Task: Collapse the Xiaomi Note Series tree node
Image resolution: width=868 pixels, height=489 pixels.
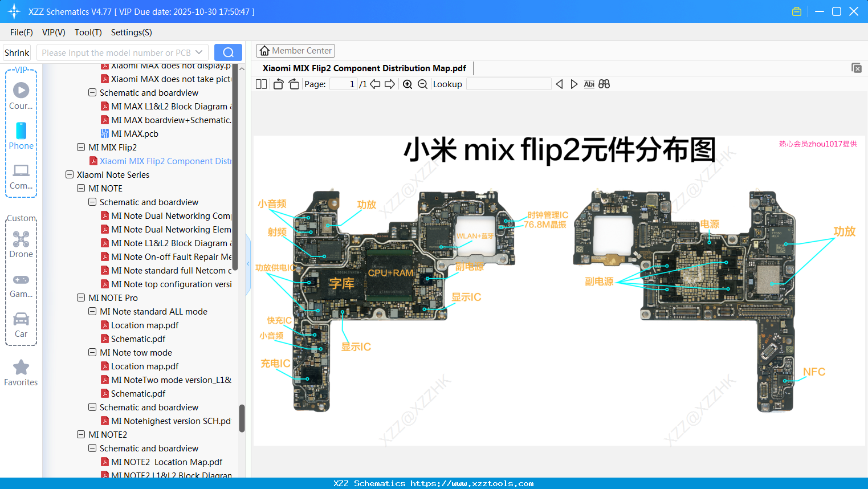Action: [x=68, y=174]
